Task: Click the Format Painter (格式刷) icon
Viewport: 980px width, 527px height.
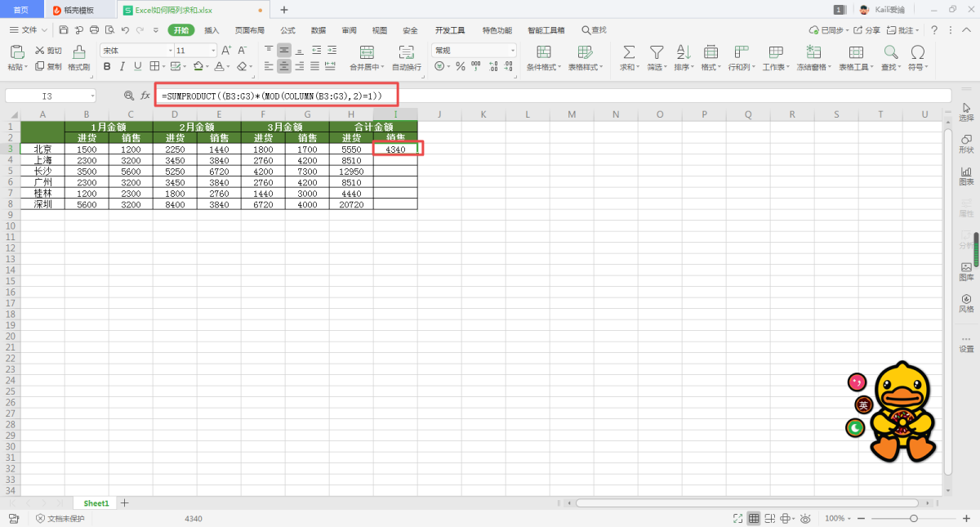Action: coord(78,53)
